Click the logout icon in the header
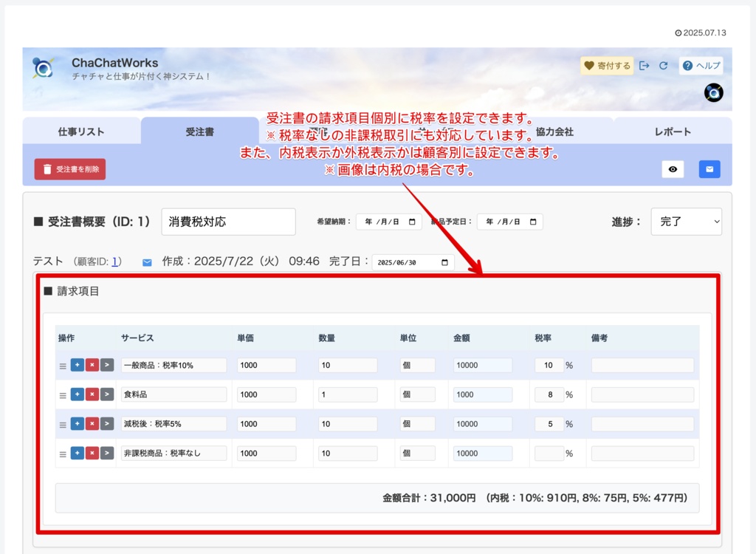Image resolution: width=756 pixels, height=554 pixels. click(x=645, y=65)
